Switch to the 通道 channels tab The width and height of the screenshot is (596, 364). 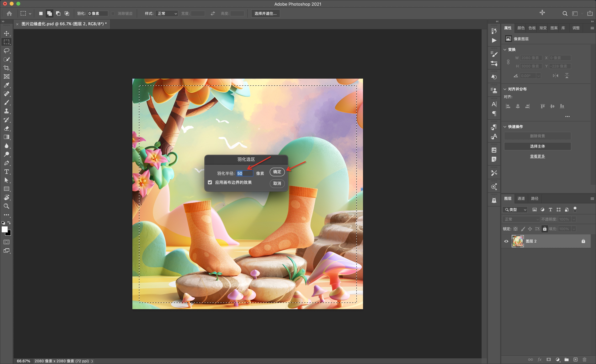point(521,198)
